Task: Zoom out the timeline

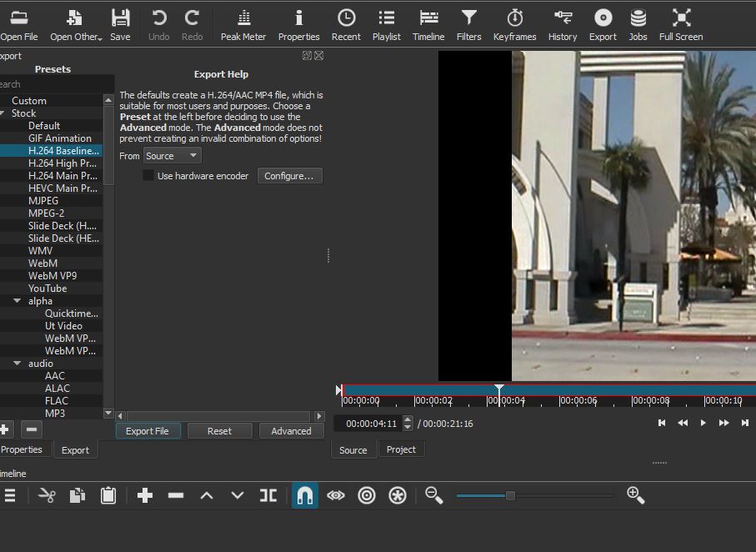Action: [434, 495]
